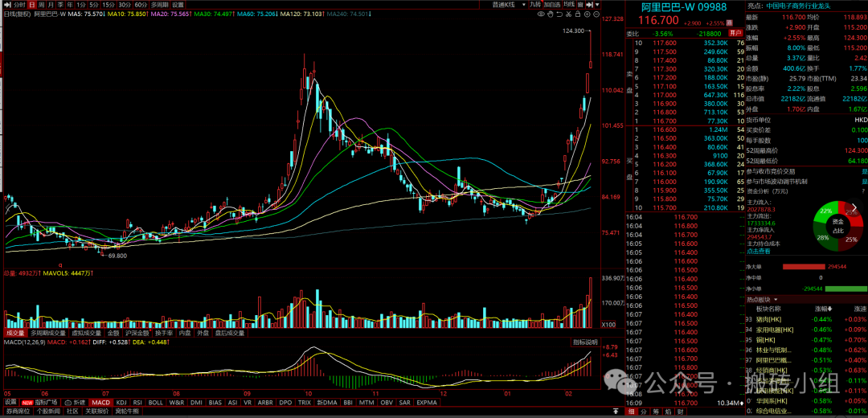Click 加自选 to add to watchlist
The width and height of the screenshot is (868, 418).
click(x=552, y=5)
